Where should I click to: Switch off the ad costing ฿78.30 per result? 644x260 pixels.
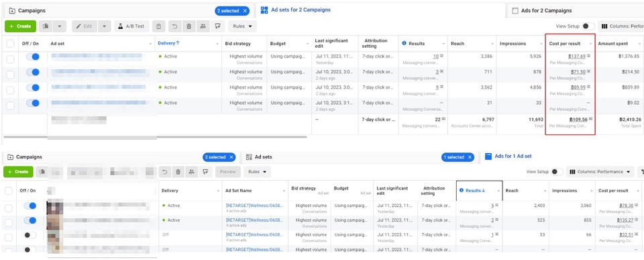click(30, 206)
